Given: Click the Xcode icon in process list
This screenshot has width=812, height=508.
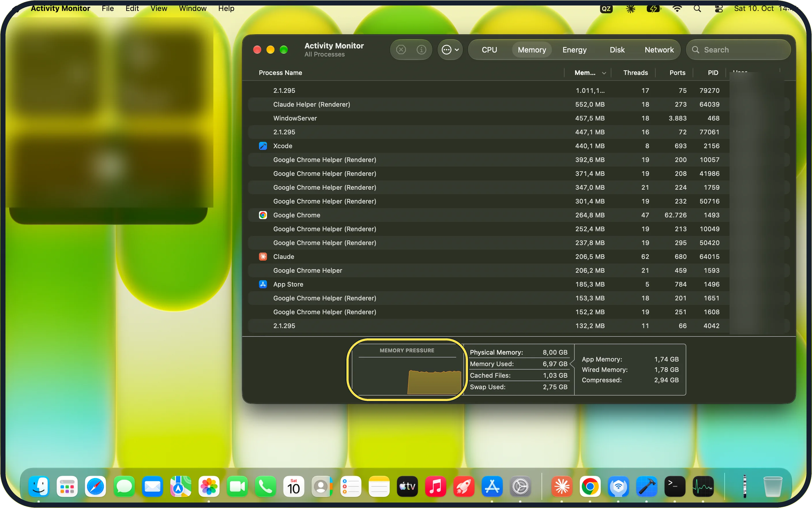Looking at the screenshot, I should coord(263,146).
